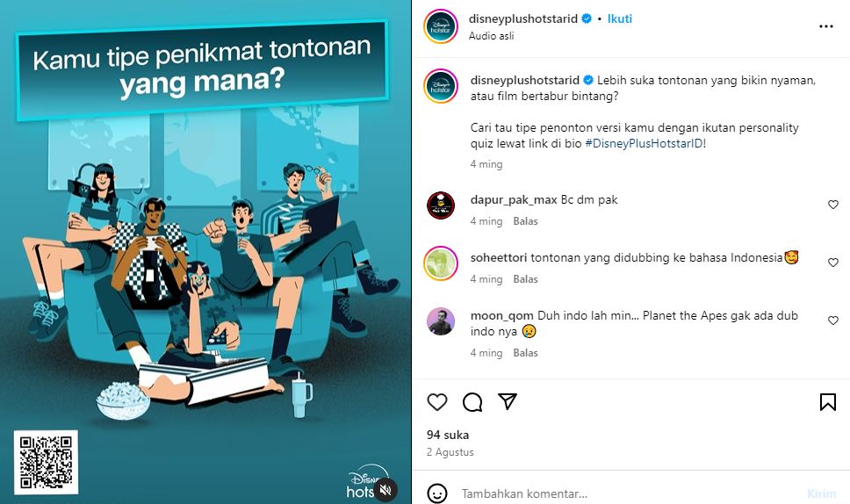Viewport: 850px width, 504px height.
Task: Open comments via speech bubble icon
Action: click(472, 402)
